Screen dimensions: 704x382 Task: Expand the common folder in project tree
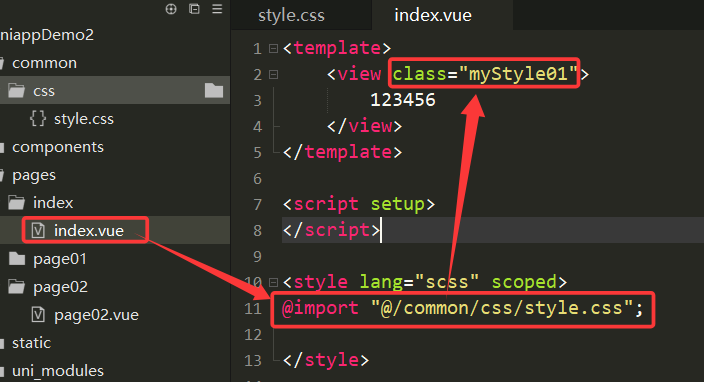[x=44, y=63]
